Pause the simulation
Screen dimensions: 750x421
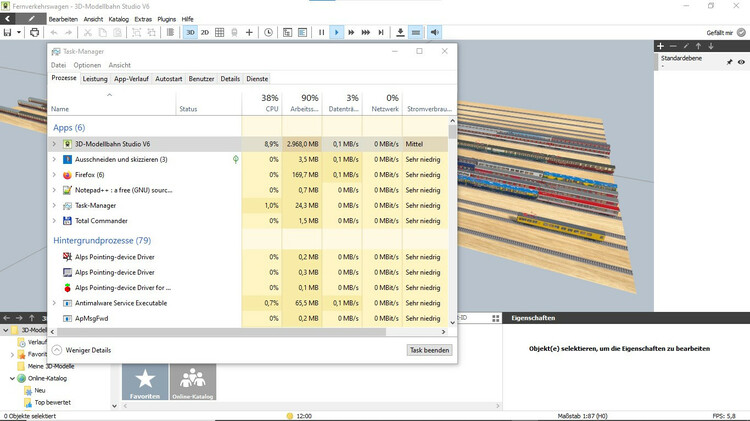tap(321, 33)
